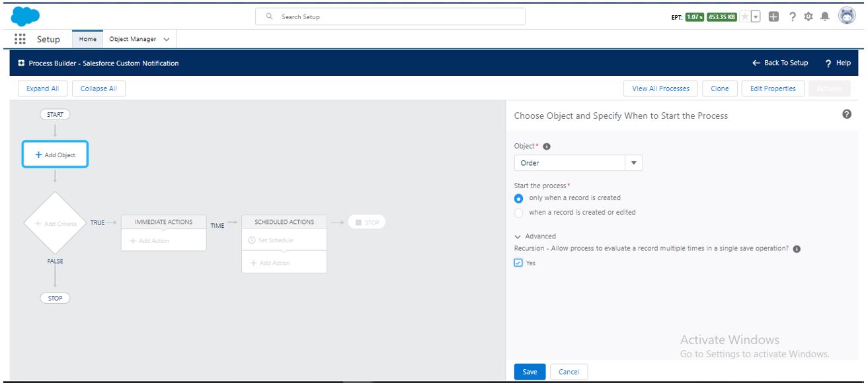Open the Setup gear menu
868x383 pixels.
807,16
